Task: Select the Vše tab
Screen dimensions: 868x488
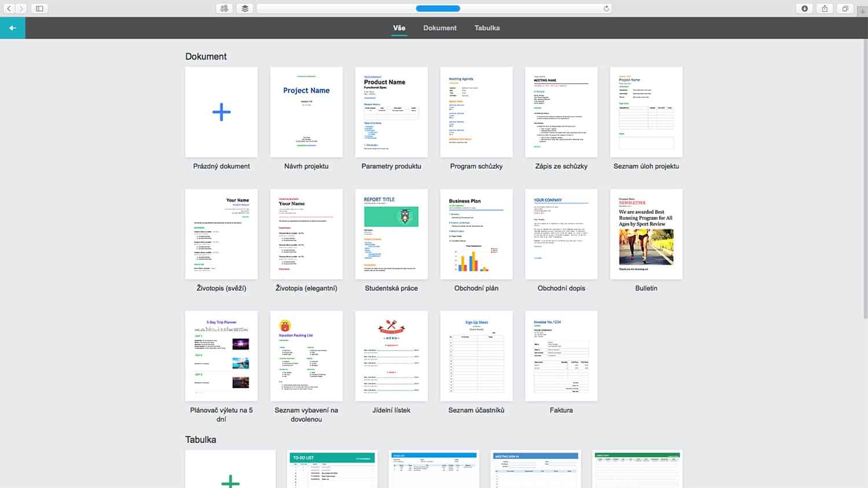Action: (399, 28)
